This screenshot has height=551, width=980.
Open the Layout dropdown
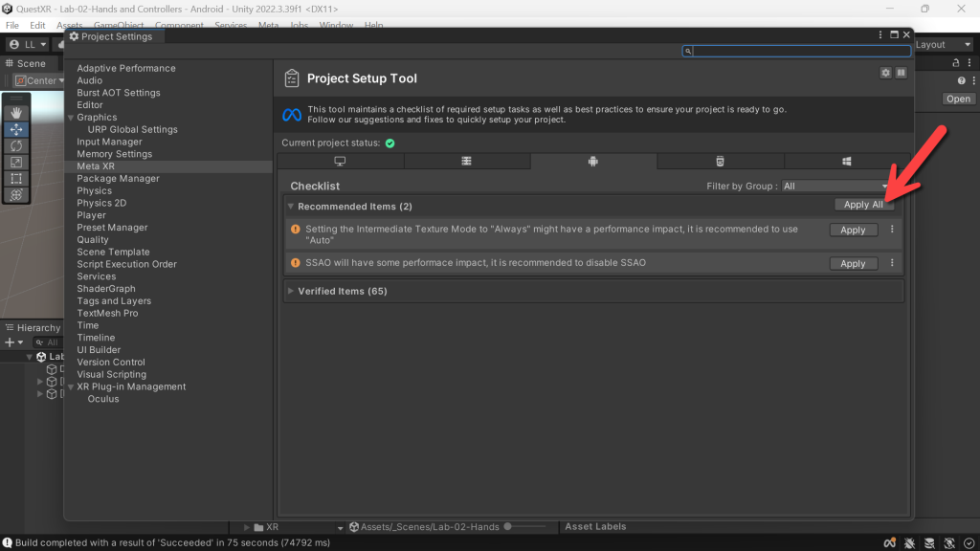click(x=944, y=44)
